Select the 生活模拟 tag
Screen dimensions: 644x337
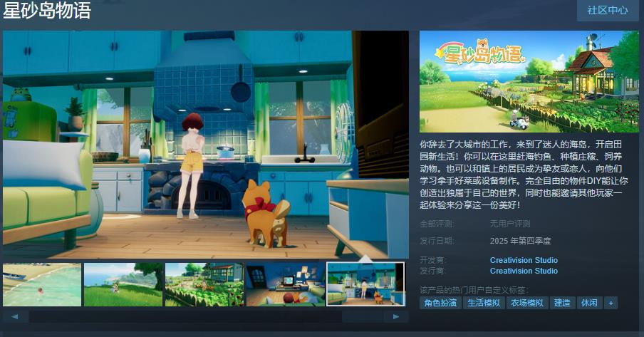(x=483, y=303)
